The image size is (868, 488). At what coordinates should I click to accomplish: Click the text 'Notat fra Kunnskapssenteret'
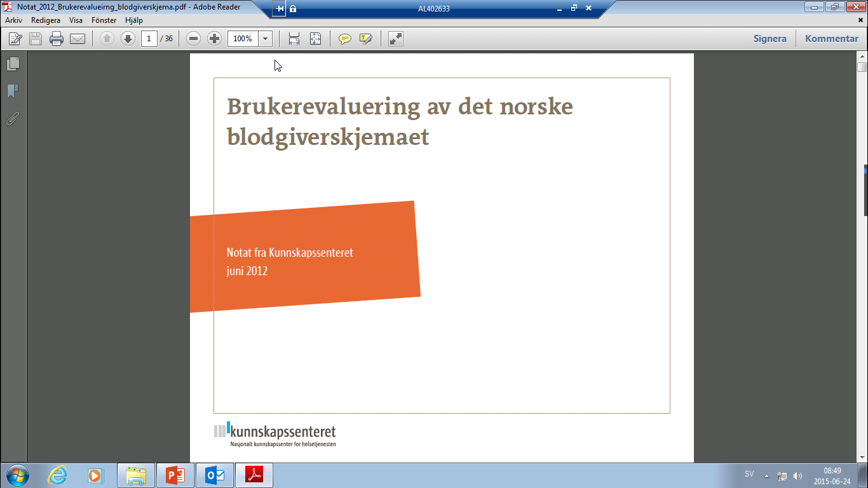(x=290, y=252)
